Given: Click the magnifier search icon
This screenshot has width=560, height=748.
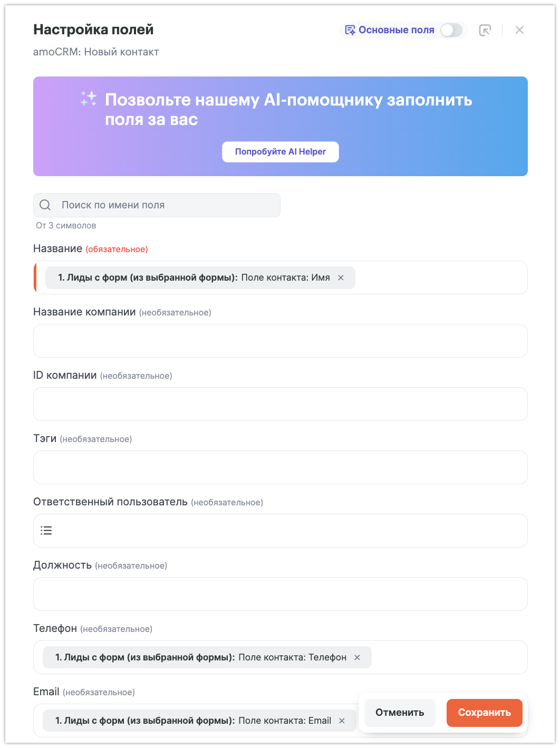Looking at the screenshot, I should pyautogui.click(x=45, y=205).
